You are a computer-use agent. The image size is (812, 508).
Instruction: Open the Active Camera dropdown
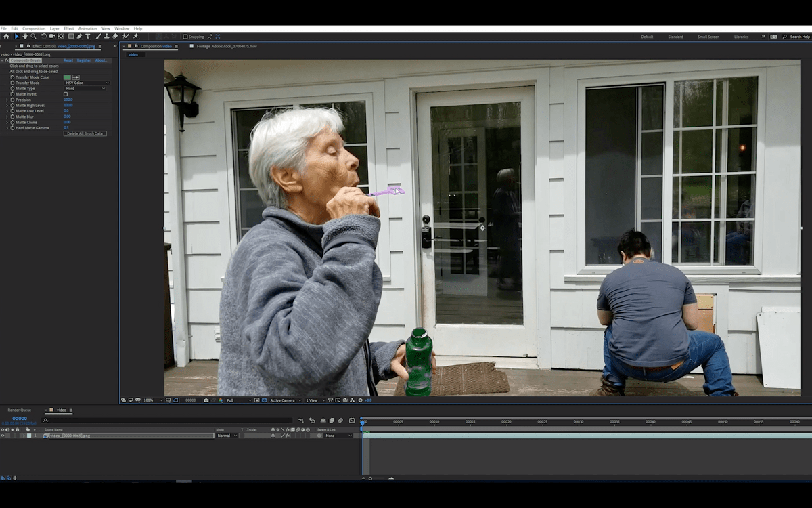tap(286, 400)
